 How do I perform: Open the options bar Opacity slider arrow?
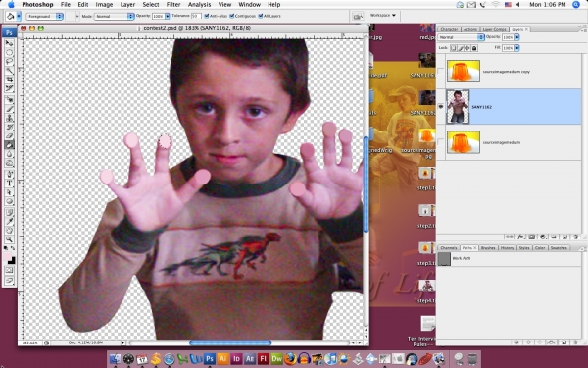coord(167,16)
